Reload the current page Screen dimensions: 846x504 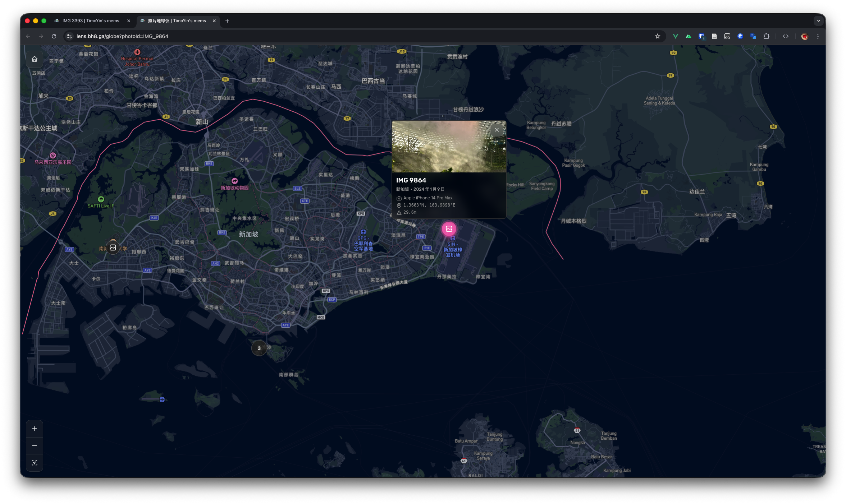coord(54,36)
